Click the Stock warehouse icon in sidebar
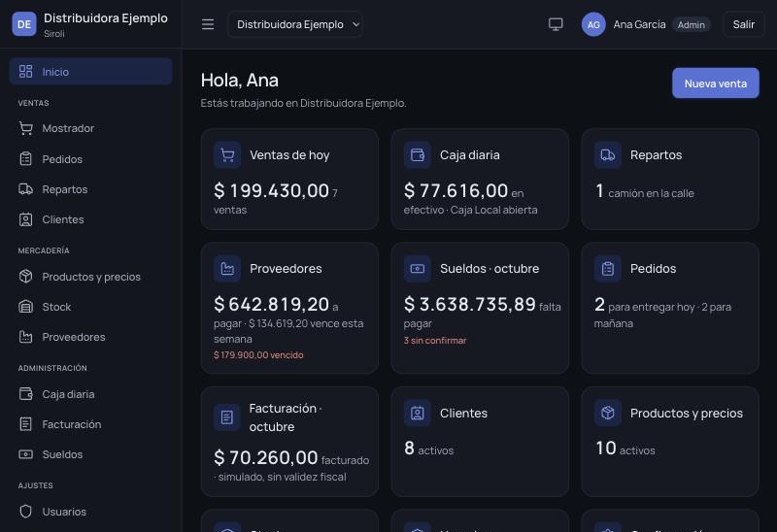The image size is (777, 532). pyautogui.click(x=26, y=307)
